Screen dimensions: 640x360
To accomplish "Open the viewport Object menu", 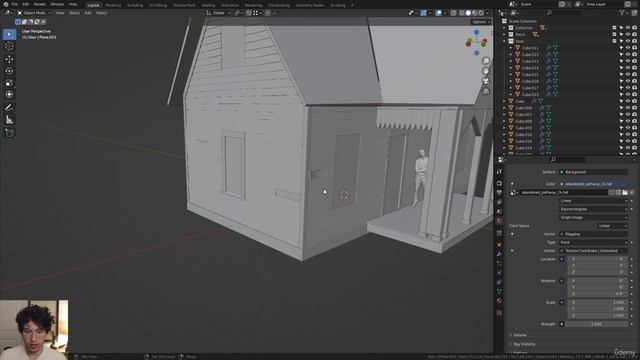I will 102,13.
